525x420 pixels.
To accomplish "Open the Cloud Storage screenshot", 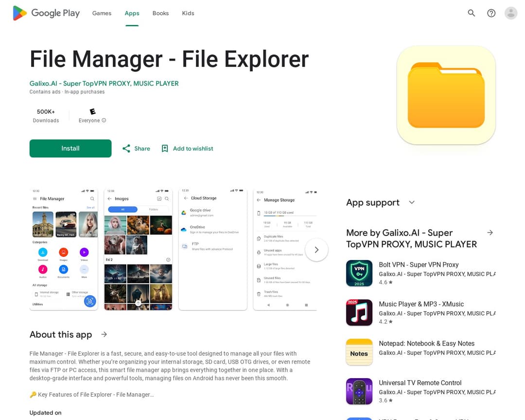I will click(x=213, y=249).
